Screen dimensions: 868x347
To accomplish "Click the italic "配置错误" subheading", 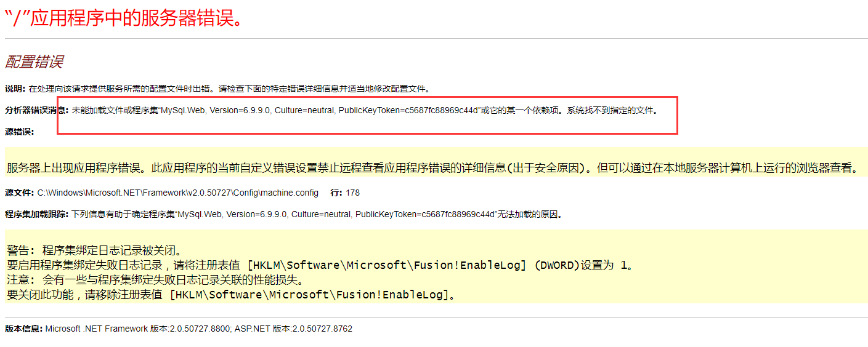I will pyautogui.click(x=34, y=62).
